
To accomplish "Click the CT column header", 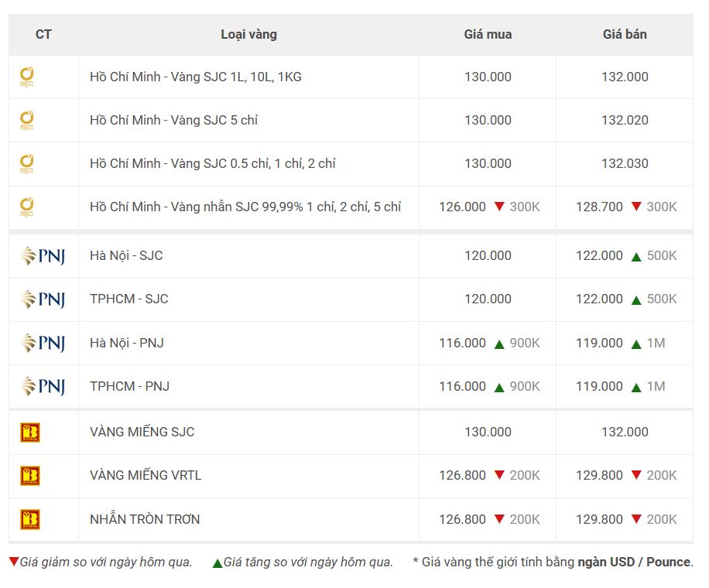I will (43, 34).
